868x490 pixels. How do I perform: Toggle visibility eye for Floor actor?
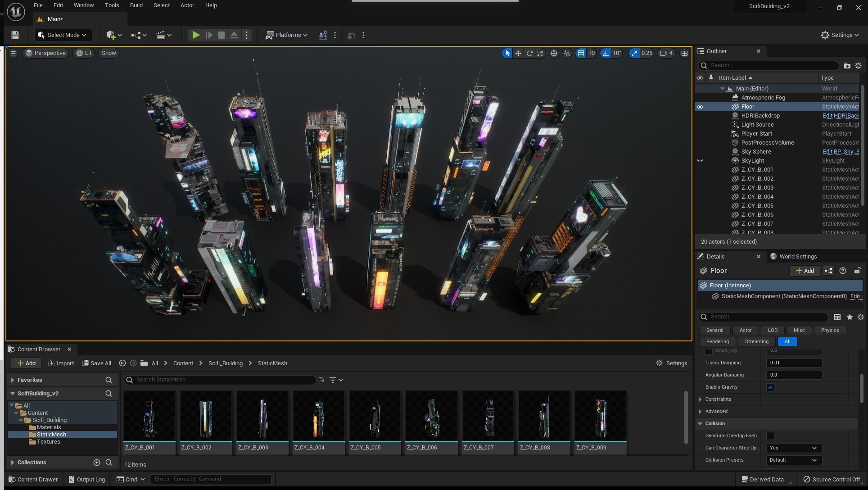point(700,107)
